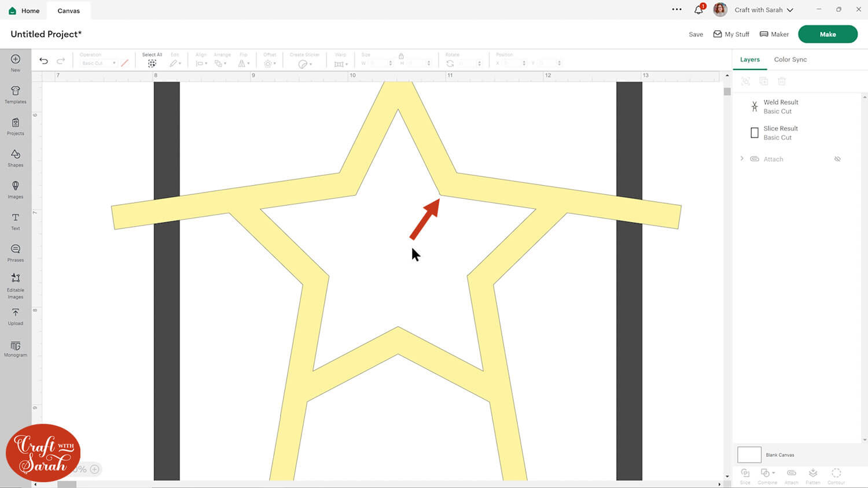This screenshot has width=868, height=488.
Task: Open the Craft with Sarah account menu
Action: click(764, 10)
